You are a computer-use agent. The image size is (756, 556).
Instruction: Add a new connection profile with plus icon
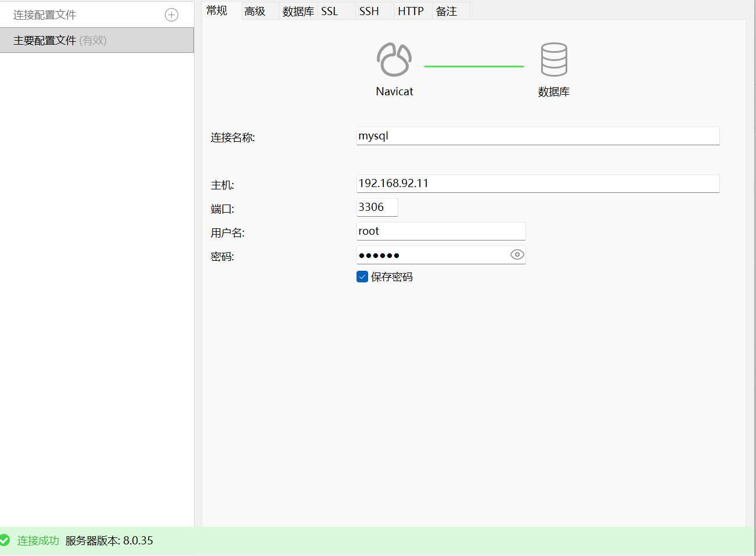point(172,15)
